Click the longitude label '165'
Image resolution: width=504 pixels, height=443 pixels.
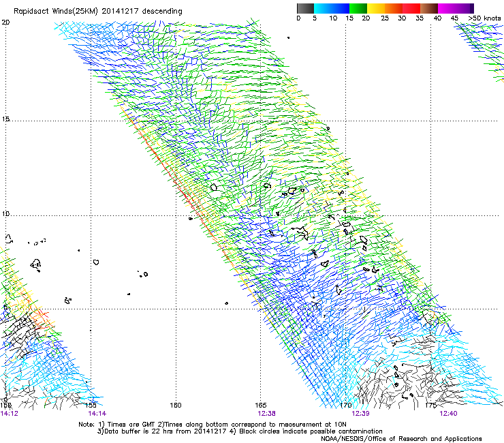pyautogui.click(x=261, y=405)
